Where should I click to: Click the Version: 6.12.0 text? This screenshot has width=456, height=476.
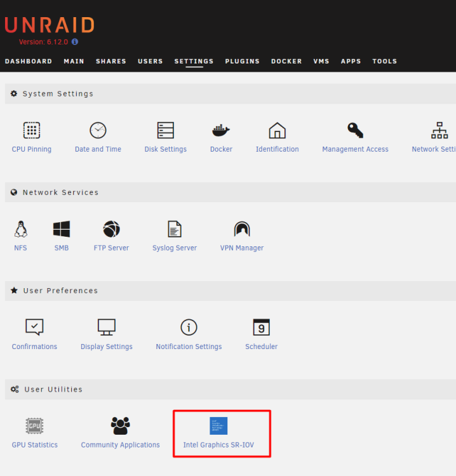[x=43, y=42]
